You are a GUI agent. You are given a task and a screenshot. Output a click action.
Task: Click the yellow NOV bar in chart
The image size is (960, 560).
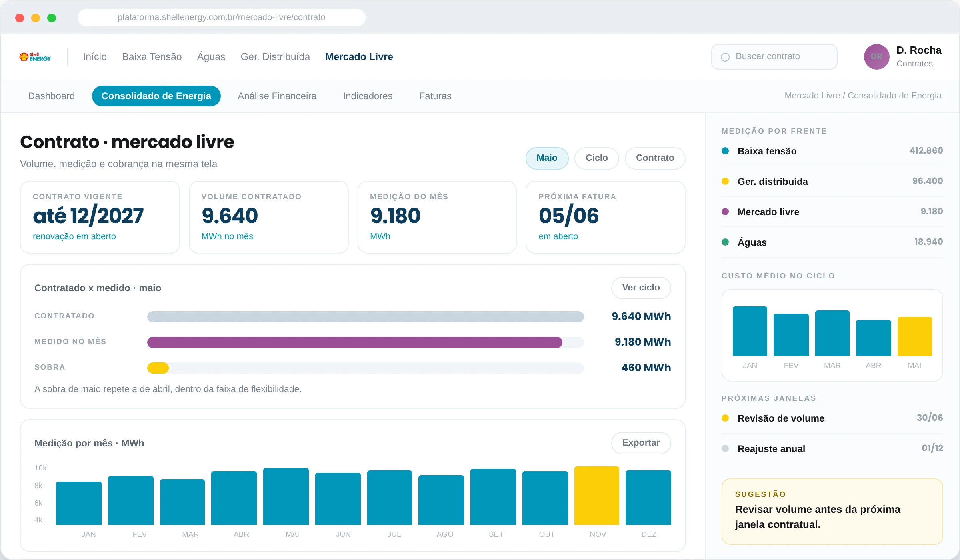[597, 495]
